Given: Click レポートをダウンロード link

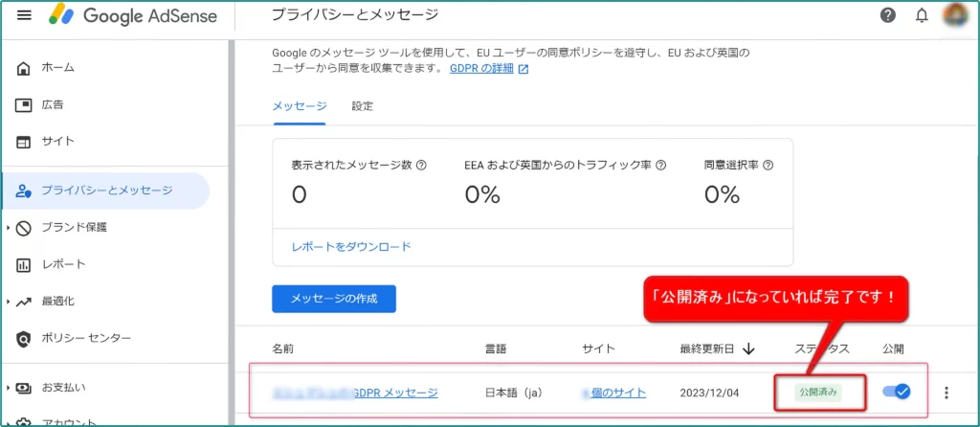Looking at the screenshot, I should [351, 246].
